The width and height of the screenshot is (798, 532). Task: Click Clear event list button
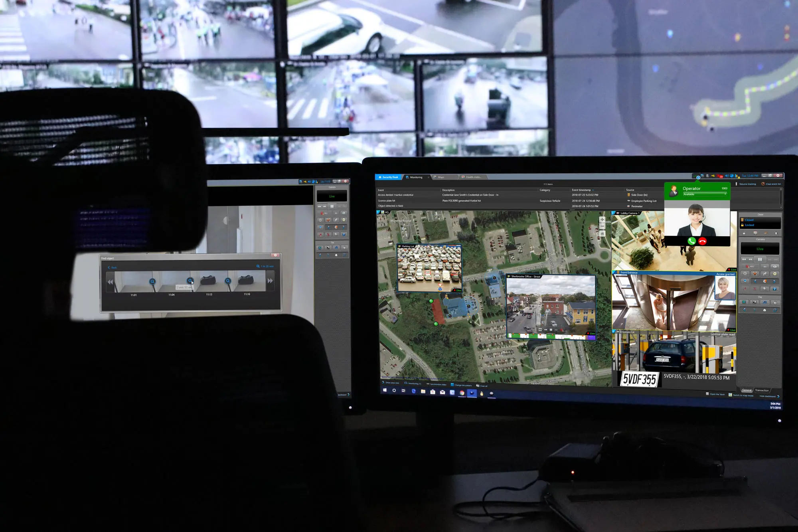[x=771, y=184]
